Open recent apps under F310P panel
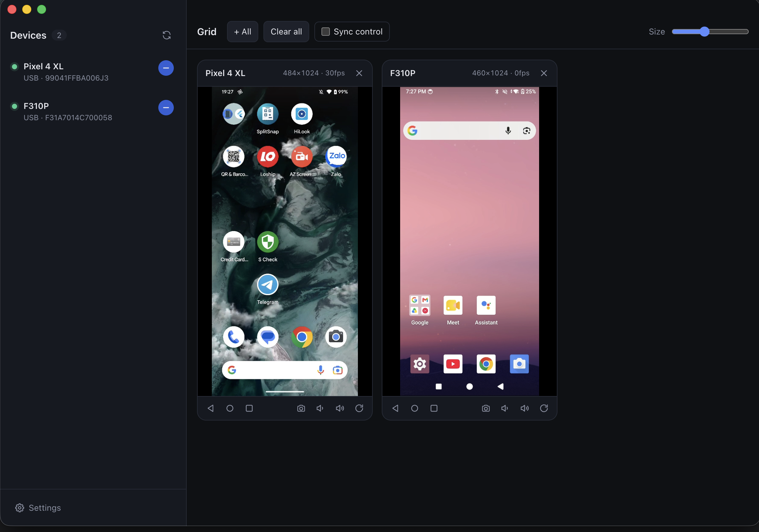 [434, 408]
